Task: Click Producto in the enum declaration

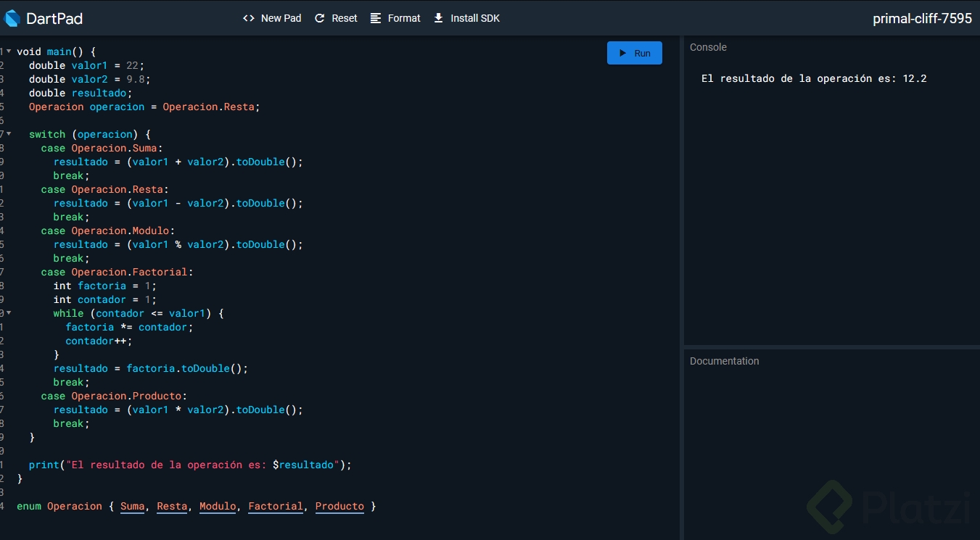Action: click(339, 506)
